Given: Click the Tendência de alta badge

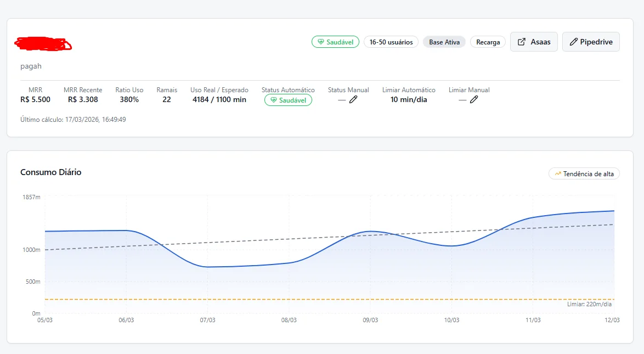Looking at the screenshot, I should (584, 174).
